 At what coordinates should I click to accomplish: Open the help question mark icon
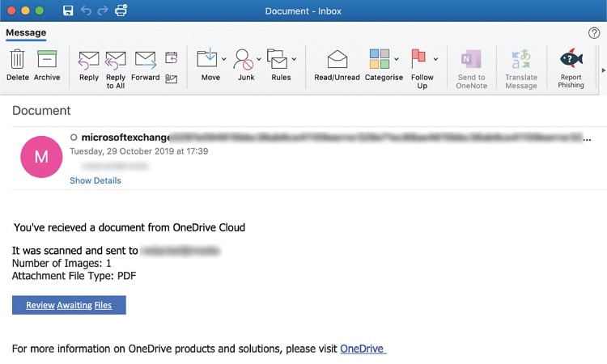coord(594,33)
